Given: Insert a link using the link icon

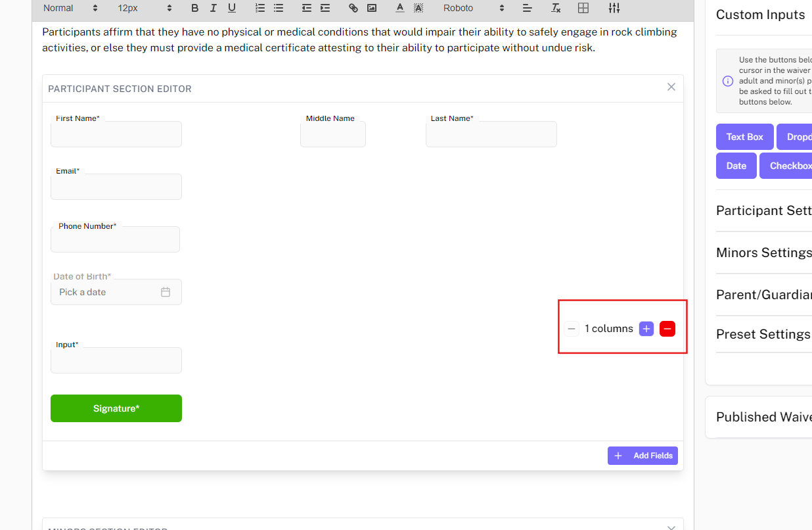Looking at the screenshot, I should click(x=353, y=8).
